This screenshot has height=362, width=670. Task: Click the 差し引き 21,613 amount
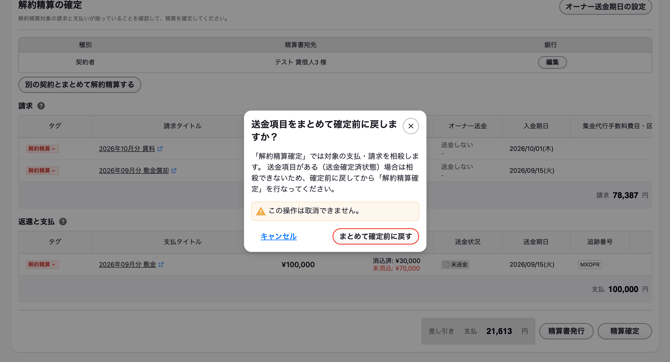(499, 331)
